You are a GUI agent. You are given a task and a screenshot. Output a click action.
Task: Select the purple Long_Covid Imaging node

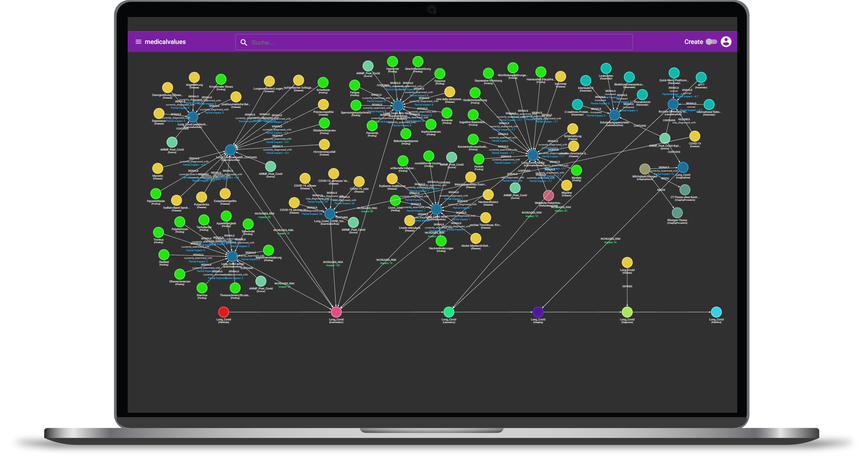click(x=538, y=312)
